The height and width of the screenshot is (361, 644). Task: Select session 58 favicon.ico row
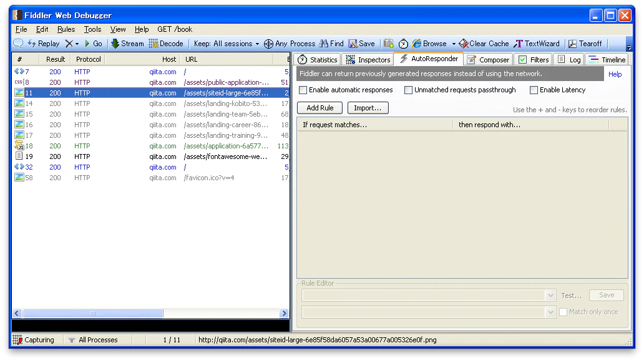(x=151, y=178)
